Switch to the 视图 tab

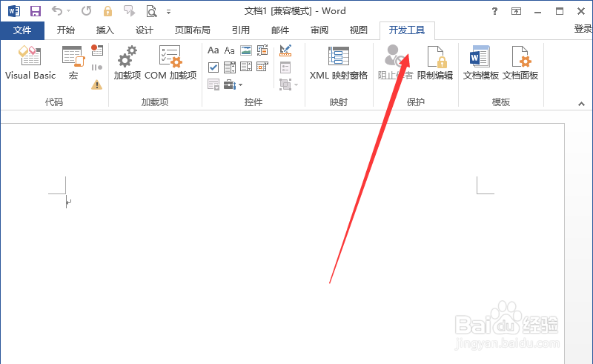point(359,30)
